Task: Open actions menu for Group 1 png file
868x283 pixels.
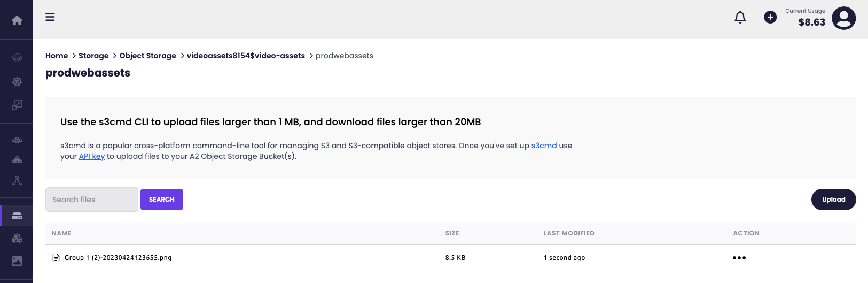Action: (x=739, y=258)
